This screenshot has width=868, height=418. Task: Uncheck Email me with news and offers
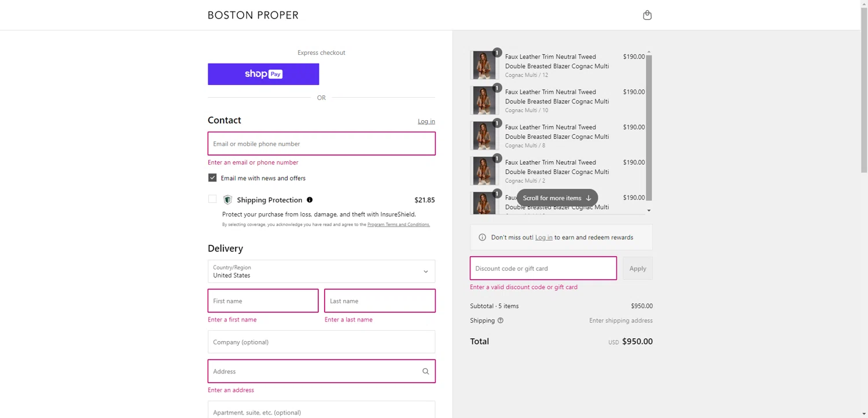[212, 178]
